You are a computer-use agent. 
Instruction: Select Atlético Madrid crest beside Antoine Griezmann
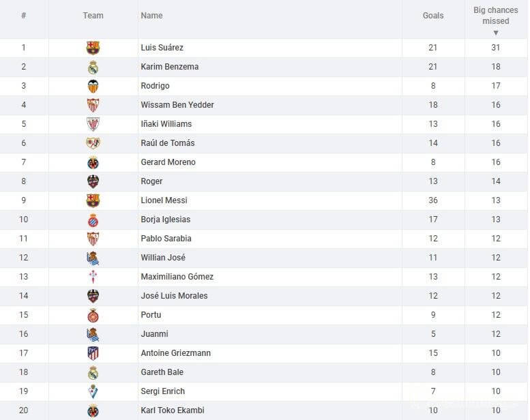[93, 353]
